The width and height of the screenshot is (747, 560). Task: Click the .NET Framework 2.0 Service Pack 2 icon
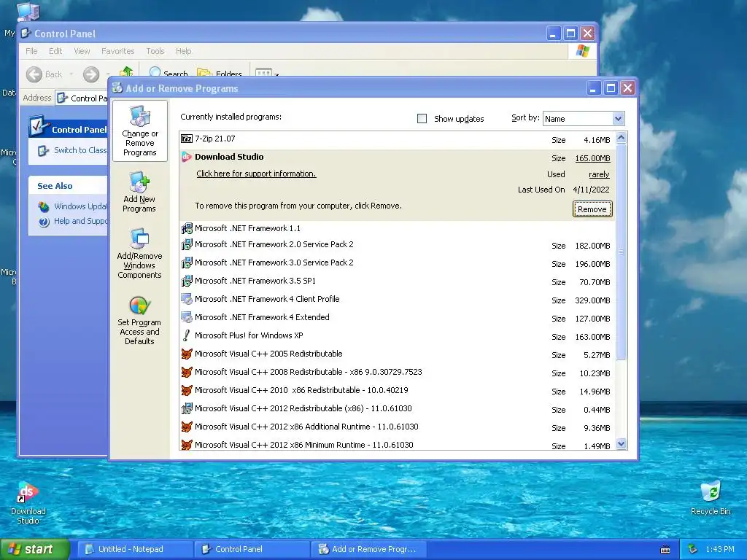pyautogui.click(x=187, y=244)
